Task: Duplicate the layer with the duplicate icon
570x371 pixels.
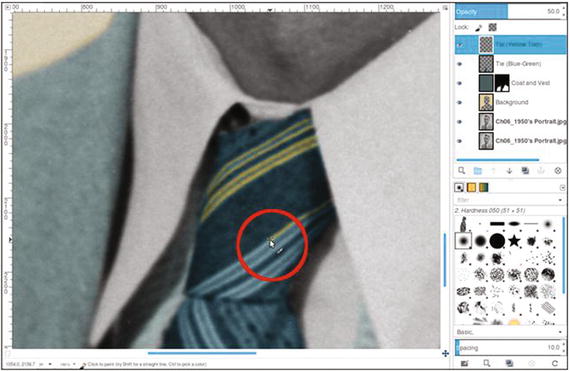Action: click(525, 170)
